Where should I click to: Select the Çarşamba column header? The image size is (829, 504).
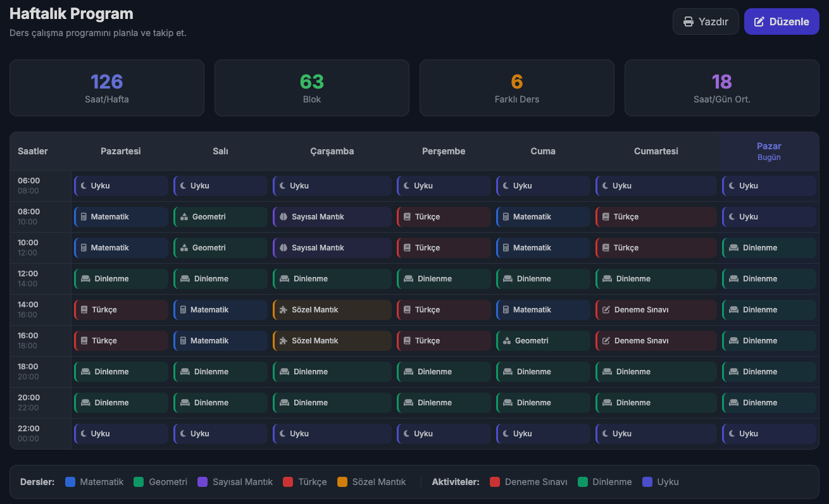coord(332,151)
